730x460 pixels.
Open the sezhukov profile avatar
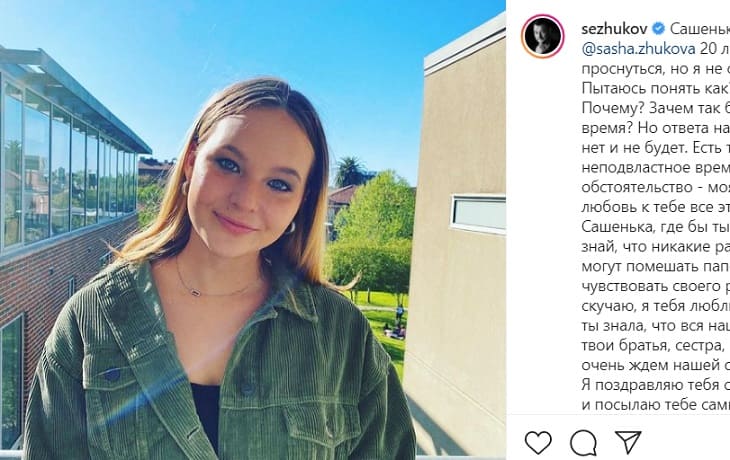[542, 37]
